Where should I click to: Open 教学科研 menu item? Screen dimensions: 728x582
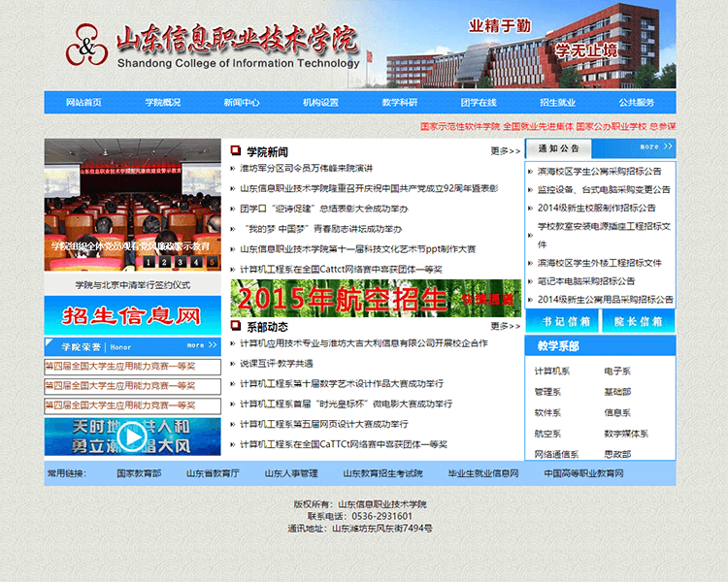(399, 102)
